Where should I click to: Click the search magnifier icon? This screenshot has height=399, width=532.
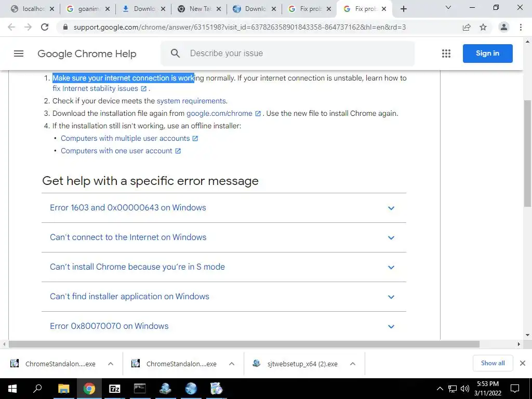pos(175,54)
